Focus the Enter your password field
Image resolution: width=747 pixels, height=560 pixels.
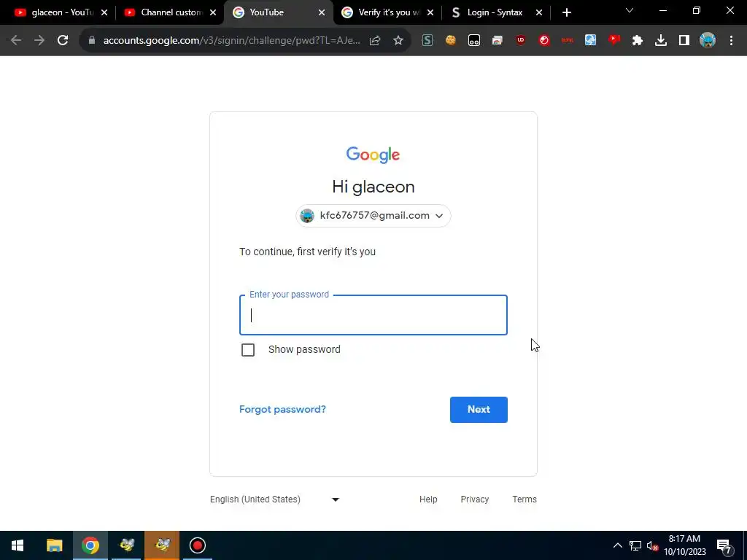(x=373, y=315)
